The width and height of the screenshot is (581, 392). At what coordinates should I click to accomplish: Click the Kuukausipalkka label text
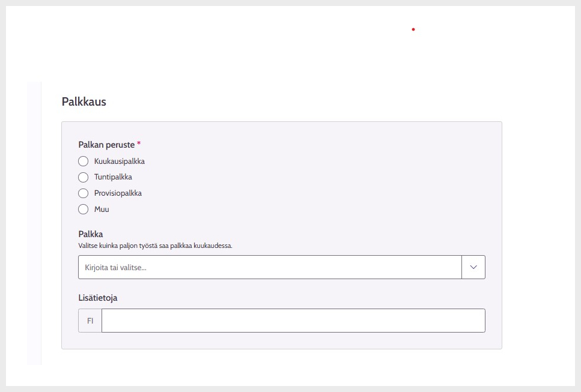(120, 161)
